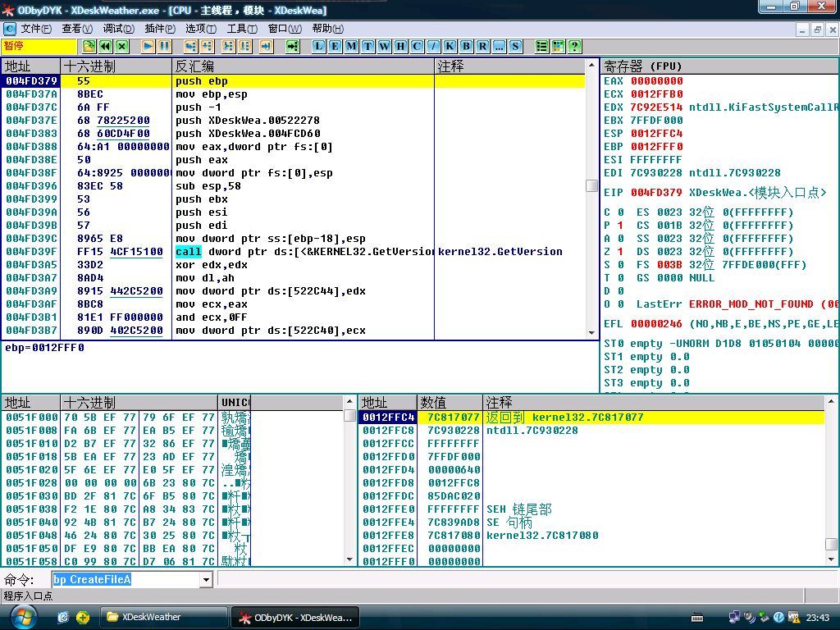Open the 插件(P) plugins menu
The height and width of the screenshot is (630, 840).
(160, 29)
